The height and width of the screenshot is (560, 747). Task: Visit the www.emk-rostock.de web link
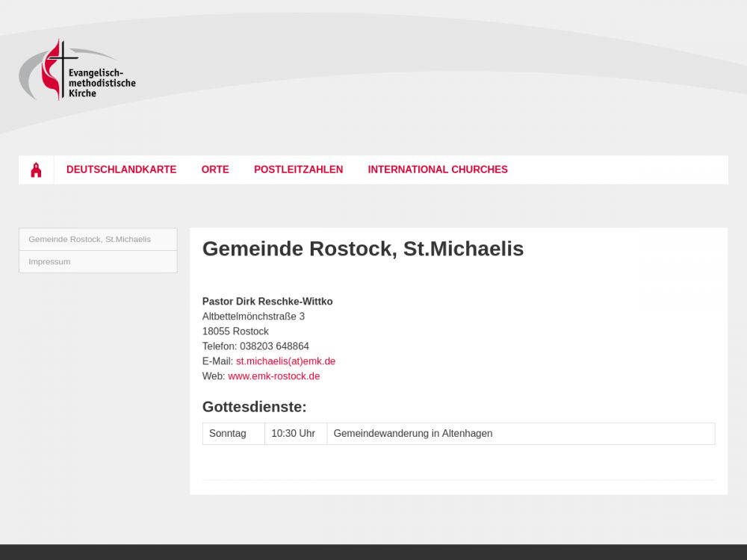pyautogui.click(x=273, y=376)
